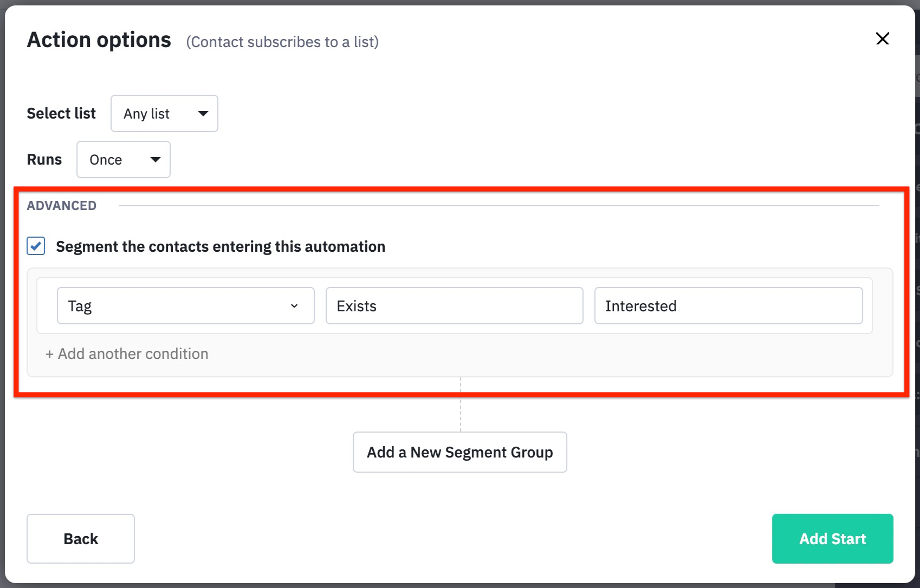Uncheck the segment contacts checkbox

(36, 246)
